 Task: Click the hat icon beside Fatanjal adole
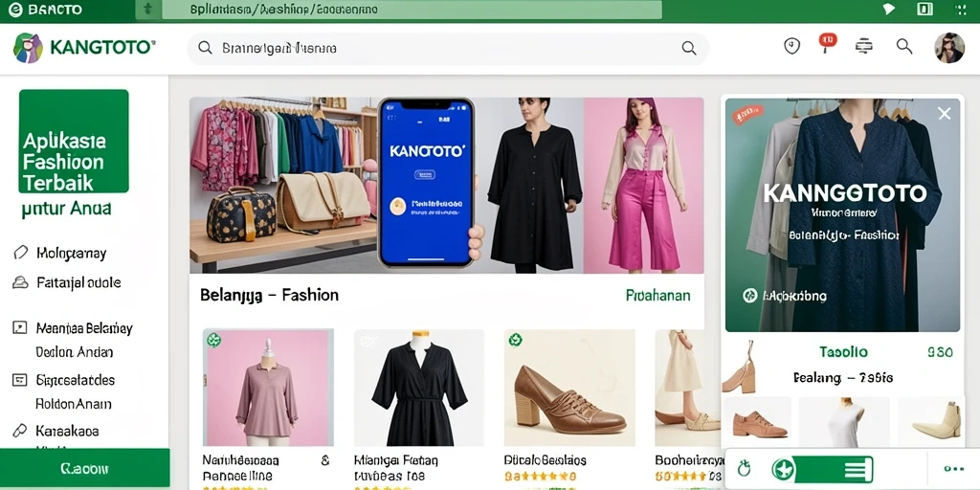(21, 282)
